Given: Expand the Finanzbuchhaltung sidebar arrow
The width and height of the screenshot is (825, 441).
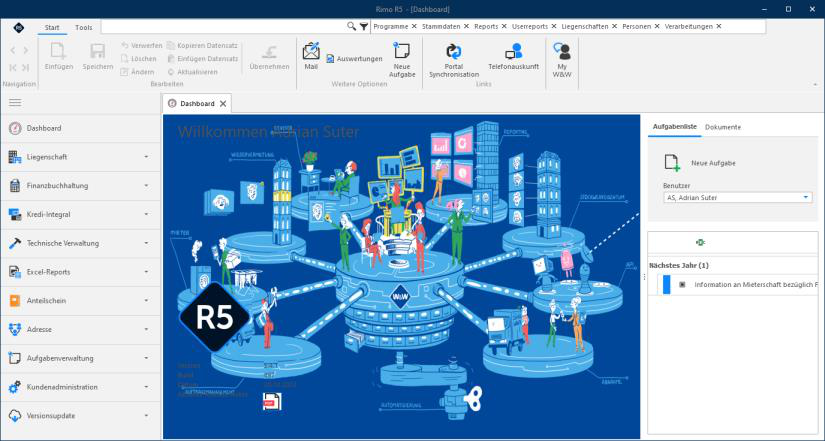Looking at the screenshot, I should point(146,186).
